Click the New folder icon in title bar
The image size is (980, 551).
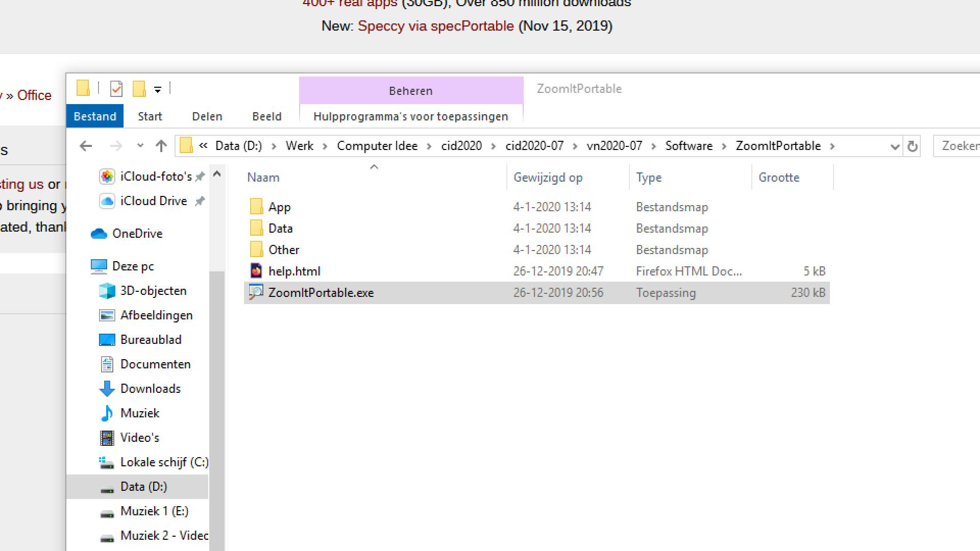(x=139, y=89)
